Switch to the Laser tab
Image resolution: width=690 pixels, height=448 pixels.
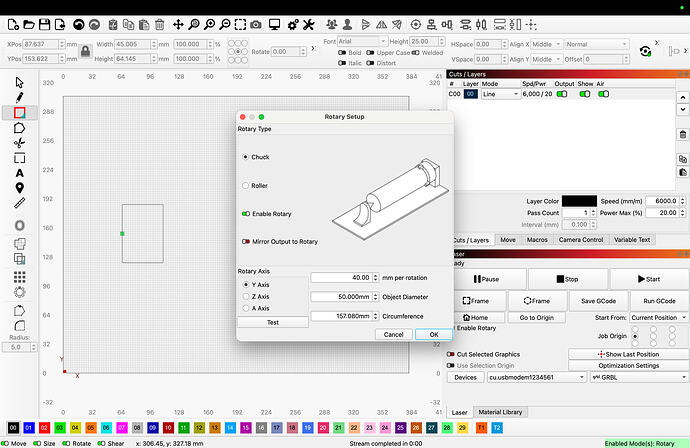[459, 412]
